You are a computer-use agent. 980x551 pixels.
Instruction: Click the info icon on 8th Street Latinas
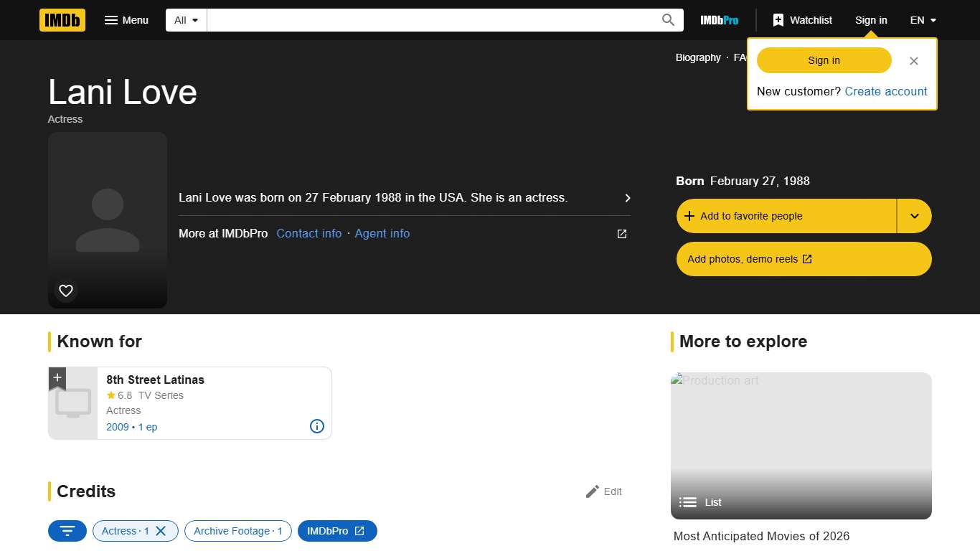316,426
